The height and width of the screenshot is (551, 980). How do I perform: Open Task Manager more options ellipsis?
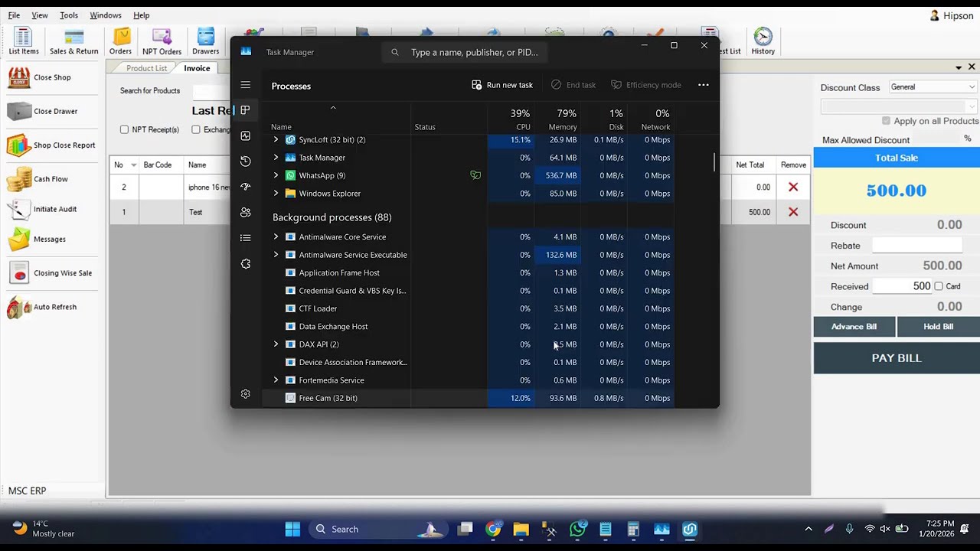click(x=703, y=85)
